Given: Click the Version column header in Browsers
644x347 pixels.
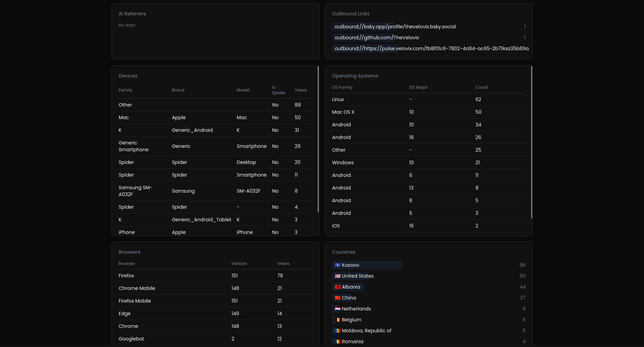Looking at the screenshot, I should 239,264.
